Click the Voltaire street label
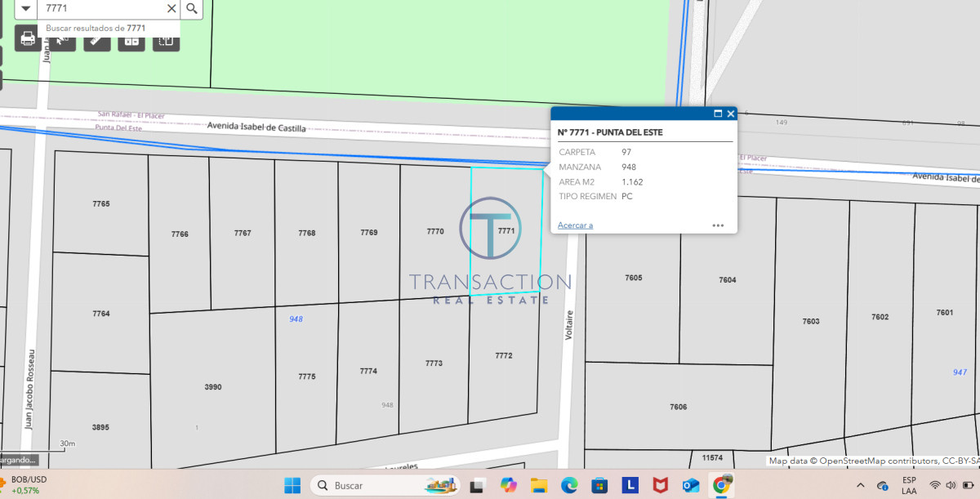The height and width of the screenshot is (499, 980). [571, 325]
